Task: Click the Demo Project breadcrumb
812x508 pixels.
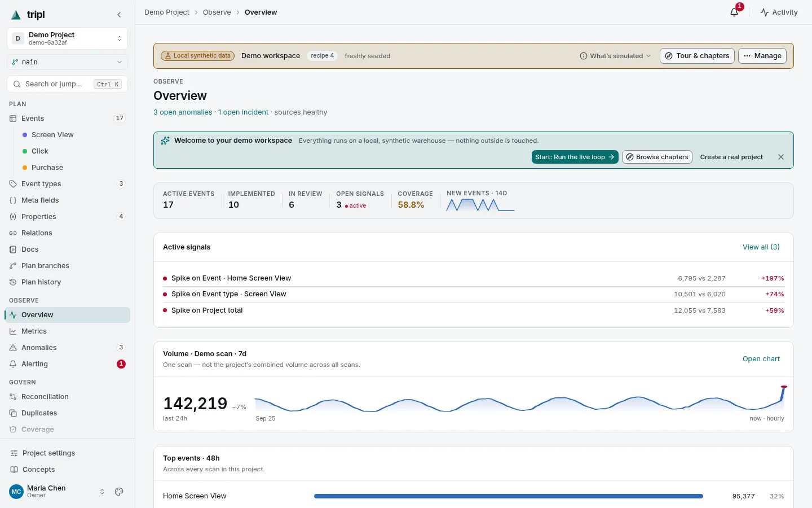Action: [167, 12]
